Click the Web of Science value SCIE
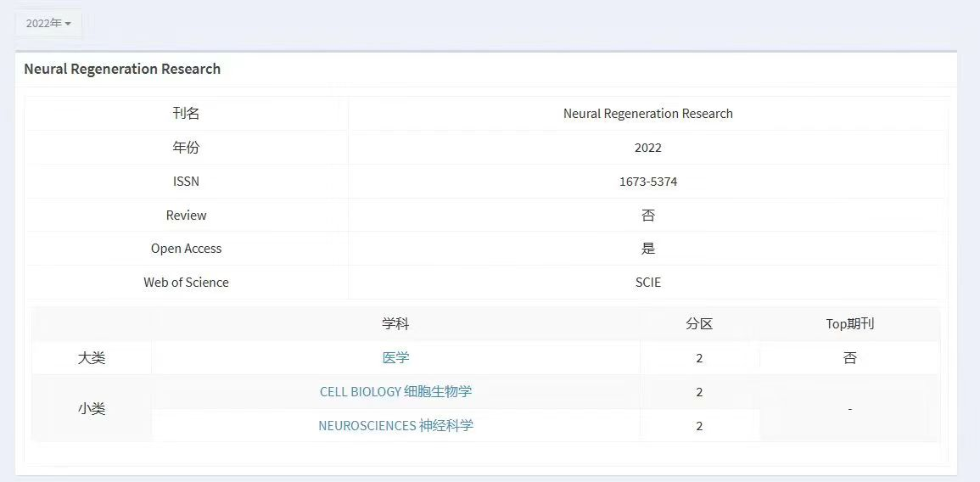This screenshot has height=482, width=980. [648, 282]
